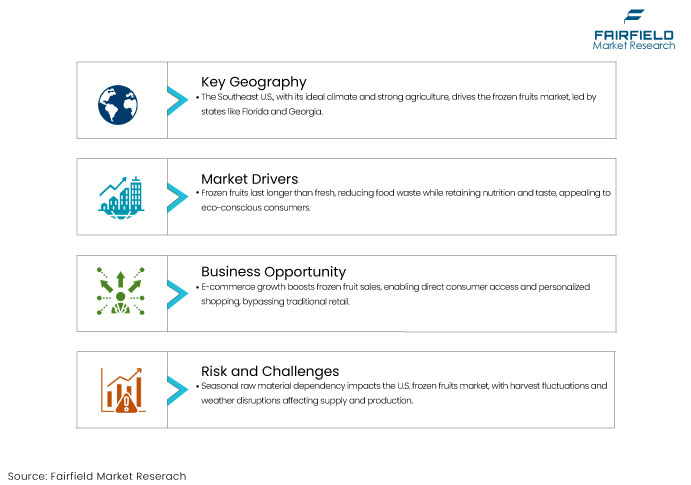
Task: Click the Fairfield logo emblem
Action: click(634, 16)
